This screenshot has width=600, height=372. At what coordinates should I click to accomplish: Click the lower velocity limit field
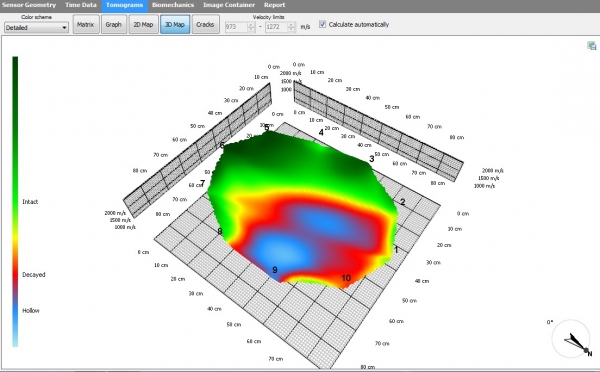[x=236, y=27]
